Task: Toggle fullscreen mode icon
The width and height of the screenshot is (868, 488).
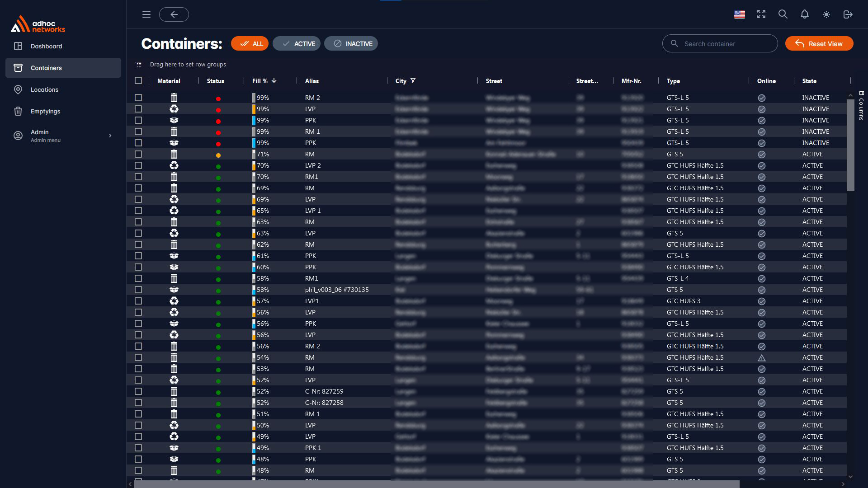Action: pyautogui.click(x=761, y=14)
